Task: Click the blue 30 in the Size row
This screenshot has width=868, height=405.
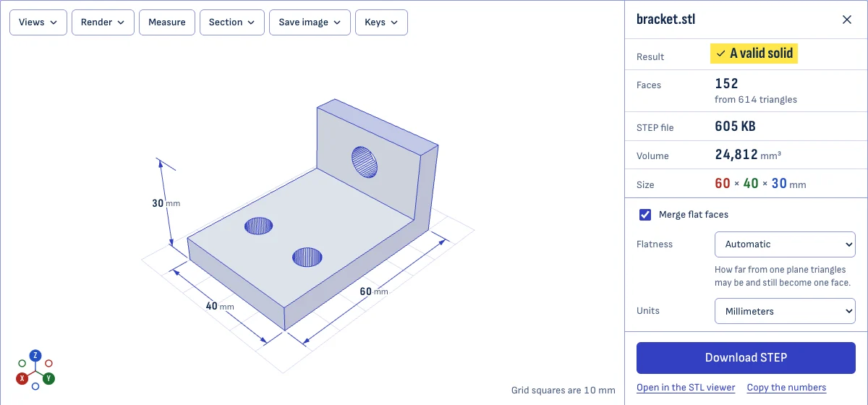Action: 779,184
